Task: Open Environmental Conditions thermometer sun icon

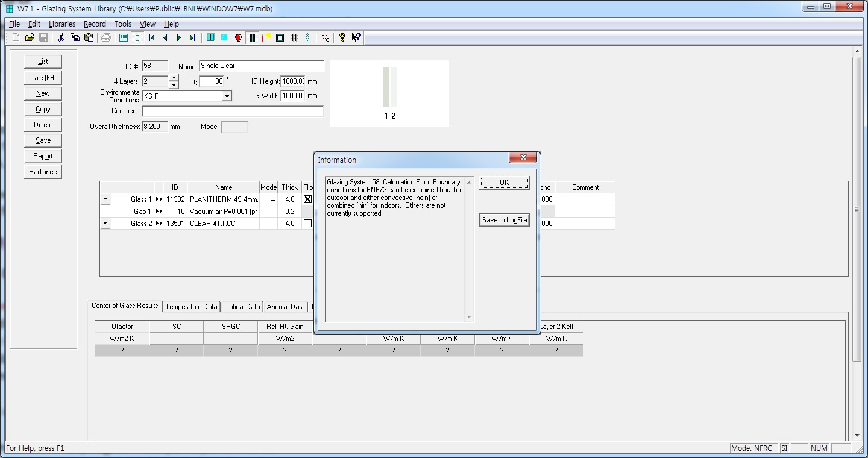Action: point(266,37)
